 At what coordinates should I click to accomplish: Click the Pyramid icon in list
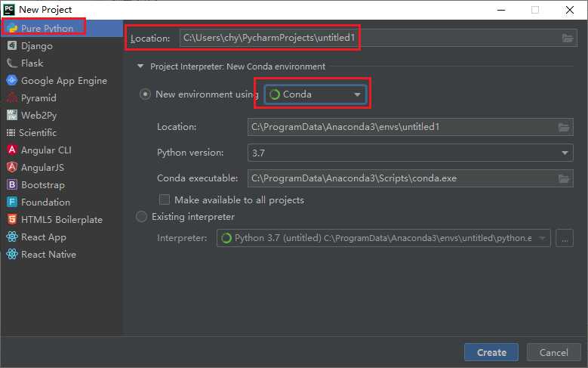point(12,97)
